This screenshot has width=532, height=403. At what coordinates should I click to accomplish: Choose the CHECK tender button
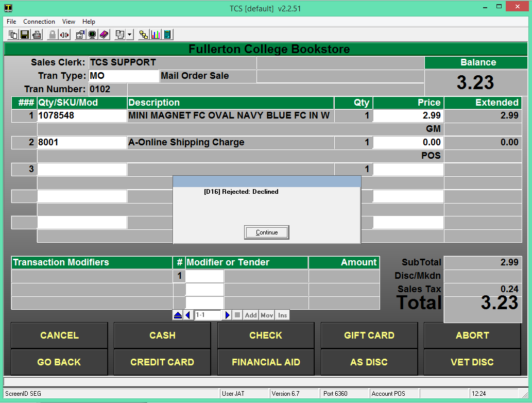click(266, 335)
